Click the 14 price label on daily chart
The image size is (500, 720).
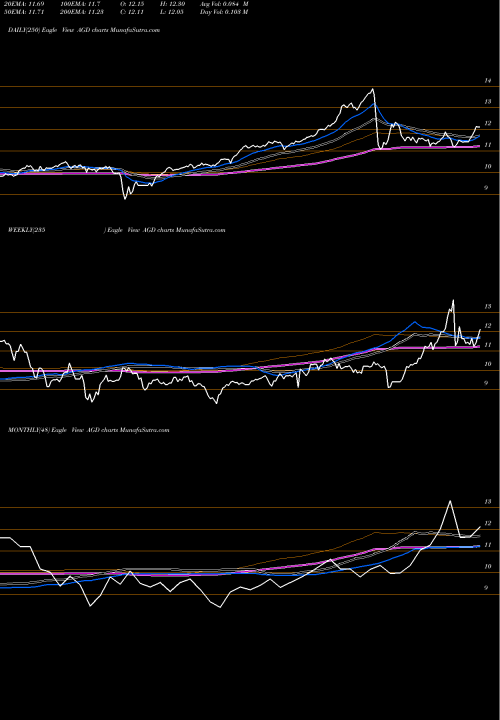[x=488, y=80]
